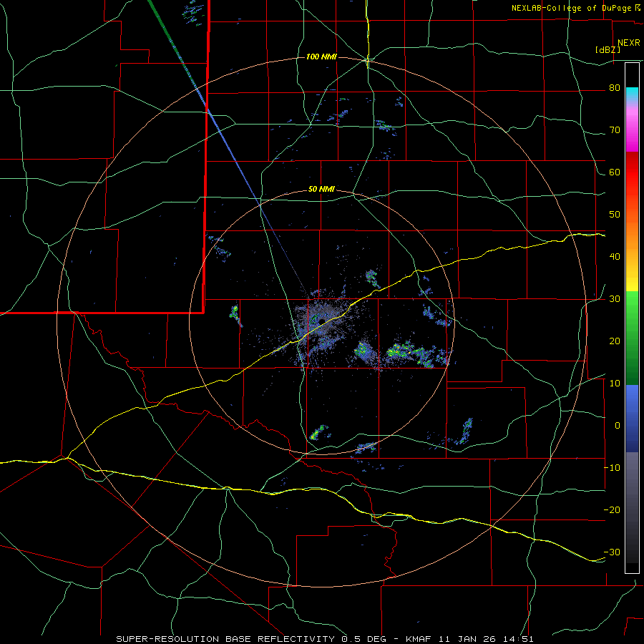Click the radar site center black dot
The width and height of the screenshot is (644, 644).
(322, 321)
